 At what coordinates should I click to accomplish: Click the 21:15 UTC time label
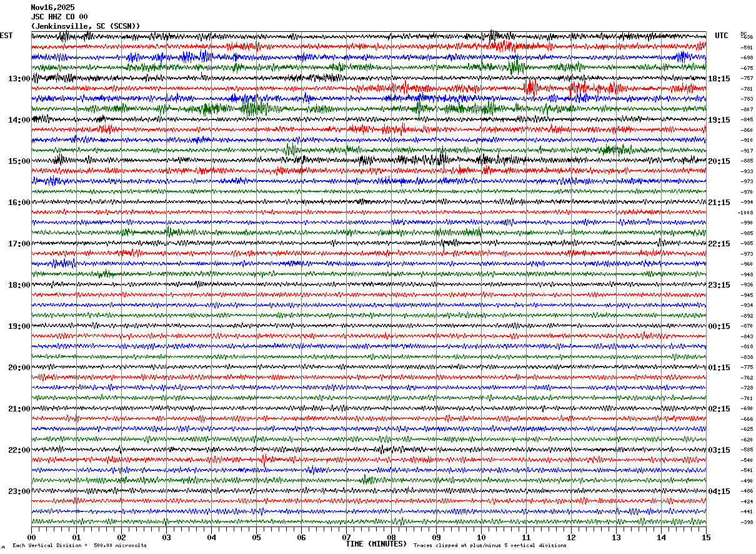[719, 203]
